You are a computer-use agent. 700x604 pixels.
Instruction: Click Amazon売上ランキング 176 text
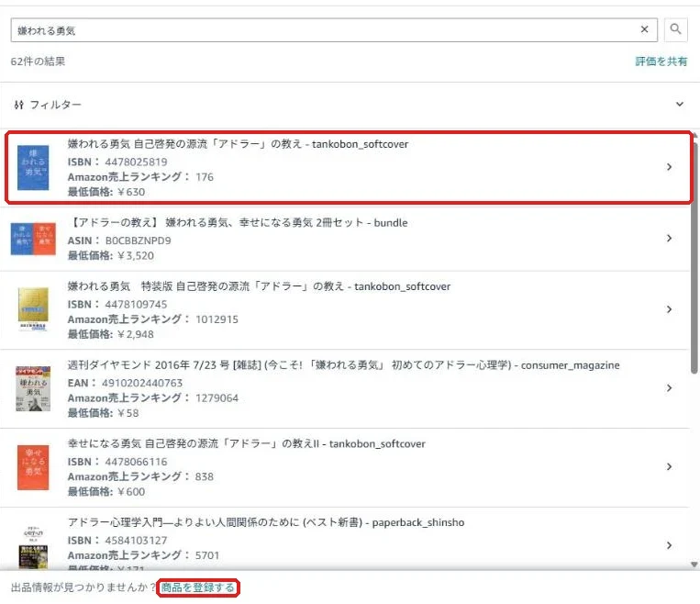pos(140,177)
